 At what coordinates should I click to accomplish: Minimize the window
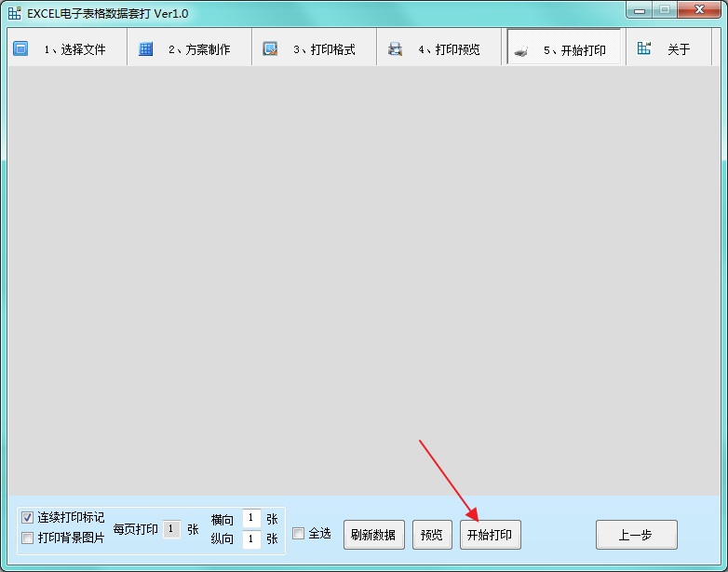[640, 9]
